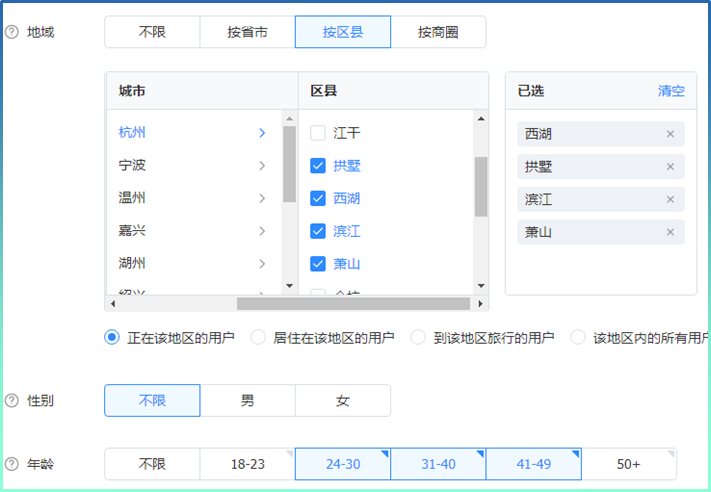Remove 拱墅 from selected list

(670, 166)
